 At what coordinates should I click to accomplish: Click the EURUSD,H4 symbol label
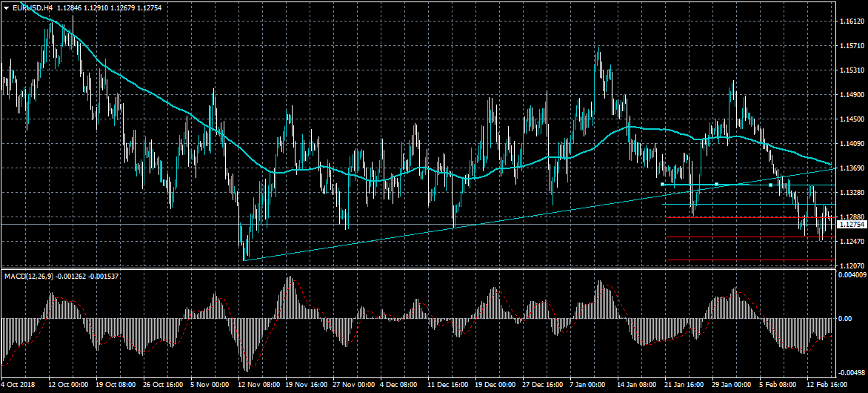coord(32,7)
